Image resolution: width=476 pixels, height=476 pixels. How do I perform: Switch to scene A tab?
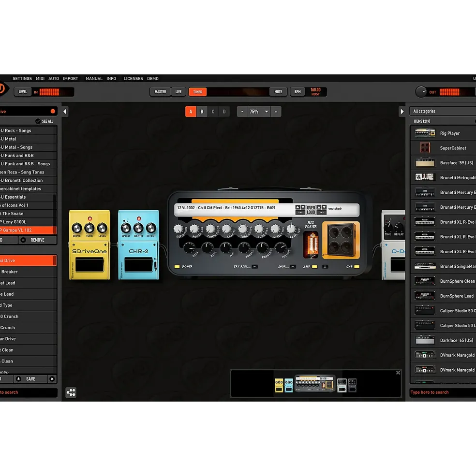[191, 112]
